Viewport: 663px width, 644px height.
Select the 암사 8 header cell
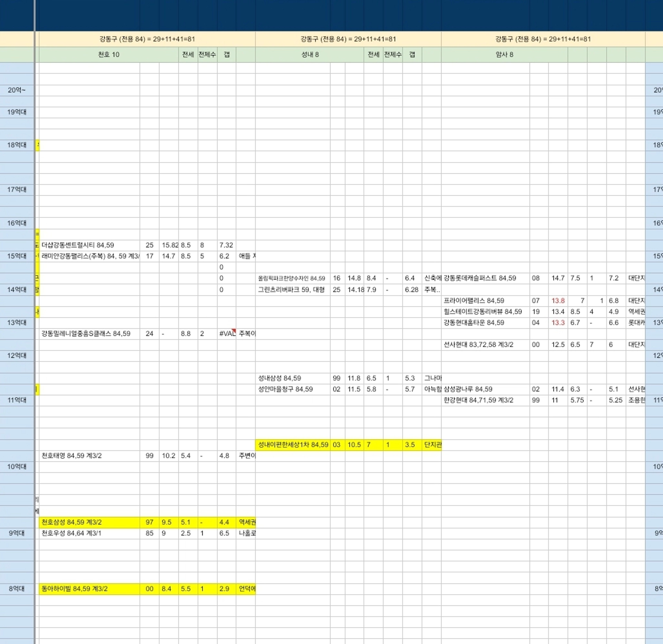(504, 54)
